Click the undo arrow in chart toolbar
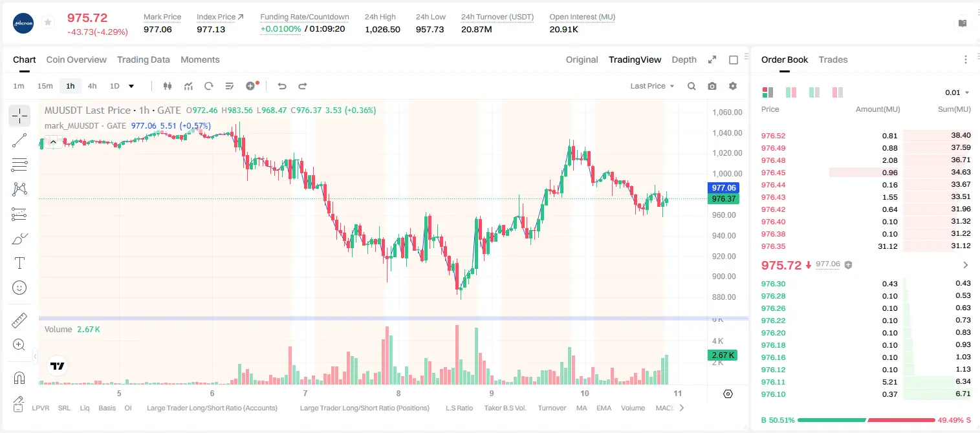Image resolution: width=980 pixels, height=433 pixels. 281,86
